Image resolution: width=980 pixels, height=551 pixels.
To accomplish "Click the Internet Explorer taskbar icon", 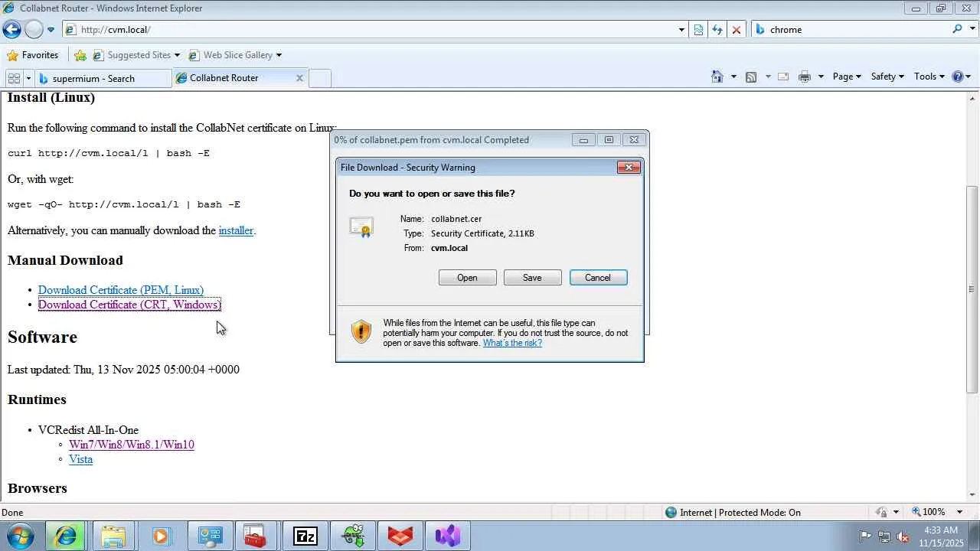I will pos(67,536).
